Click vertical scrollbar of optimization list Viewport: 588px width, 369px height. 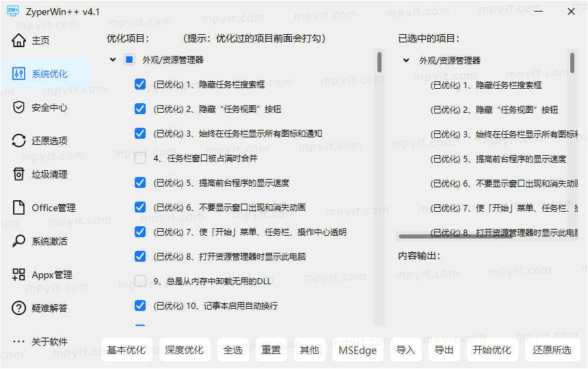pyautogui.click(x=379, y=62)
